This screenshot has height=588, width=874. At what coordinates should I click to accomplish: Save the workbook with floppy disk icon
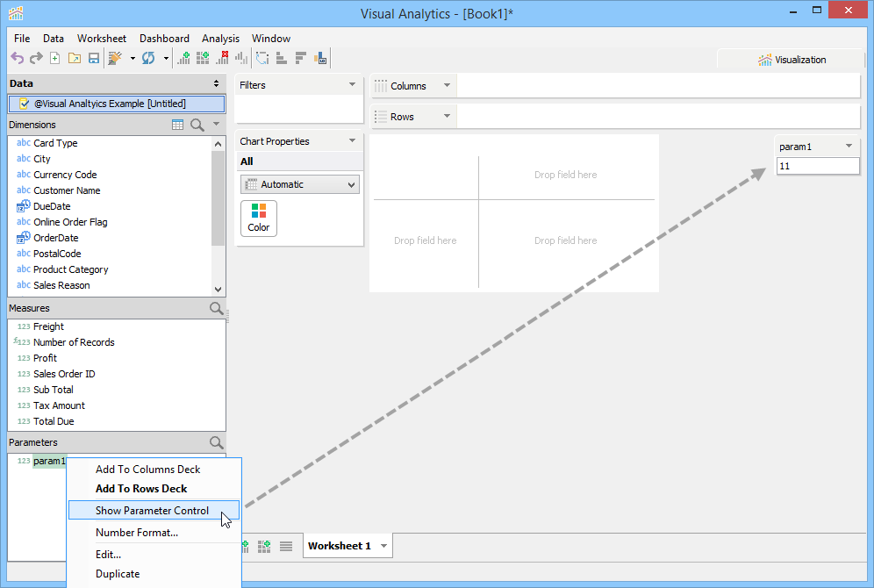click(94, 58)
